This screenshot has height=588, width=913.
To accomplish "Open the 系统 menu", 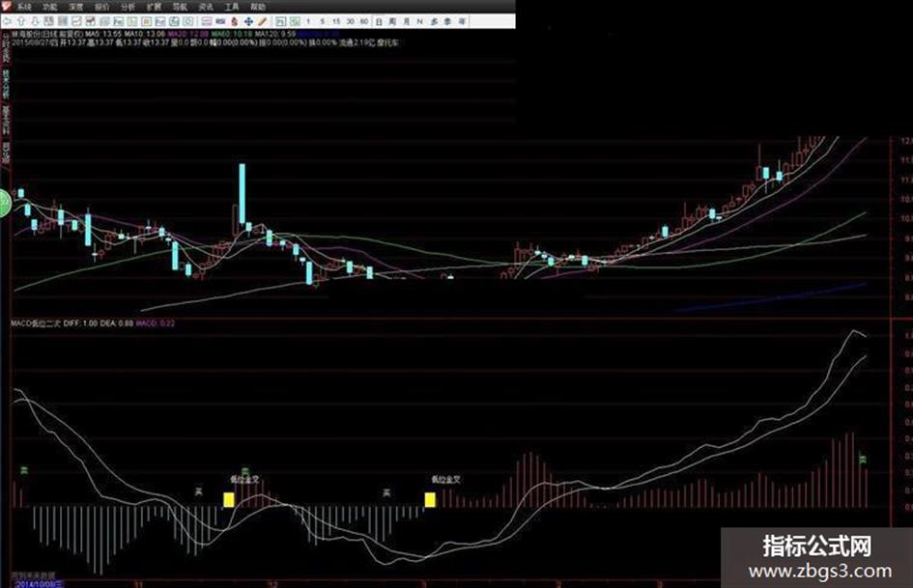I will coord(24,7).
